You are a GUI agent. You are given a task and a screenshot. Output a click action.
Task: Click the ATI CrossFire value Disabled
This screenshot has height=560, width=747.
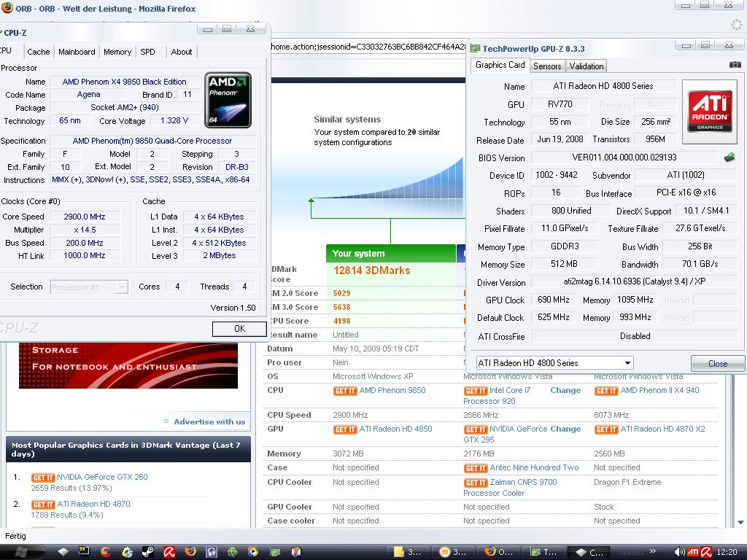click(x=635, y=336)
